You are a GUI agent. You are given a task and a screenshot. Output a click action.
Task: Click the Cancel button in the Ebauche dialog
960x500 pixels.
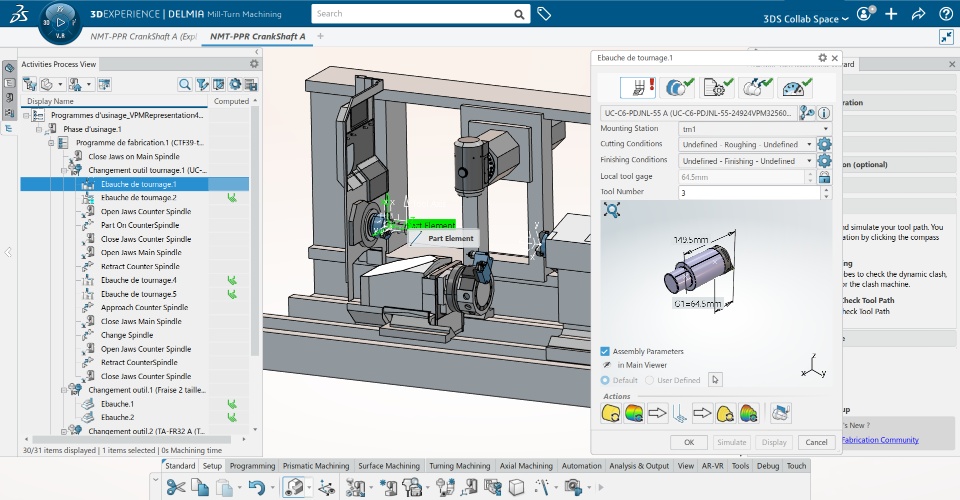pyautogui.click(x=816, y=442)
